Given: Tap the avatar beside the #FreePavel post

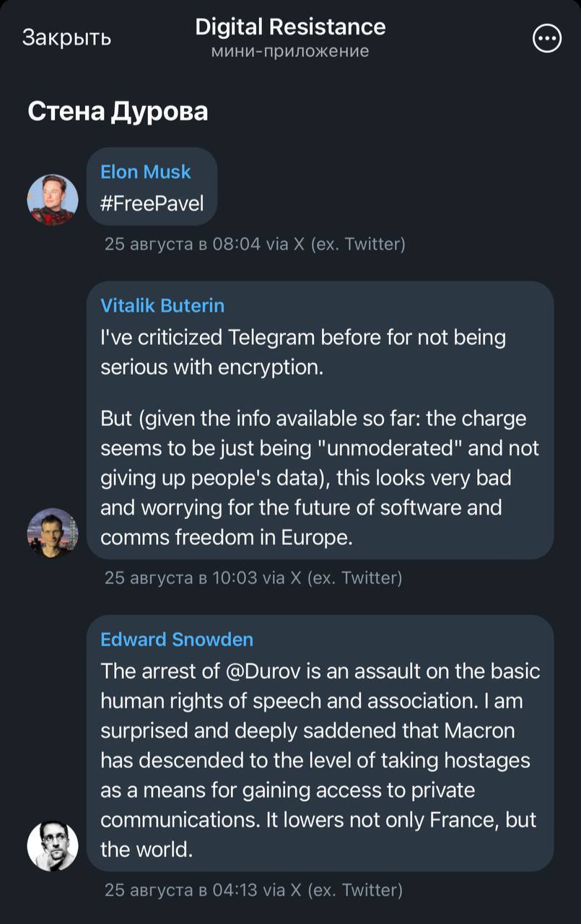Looking at the screenshot, I should pos(53,199).
